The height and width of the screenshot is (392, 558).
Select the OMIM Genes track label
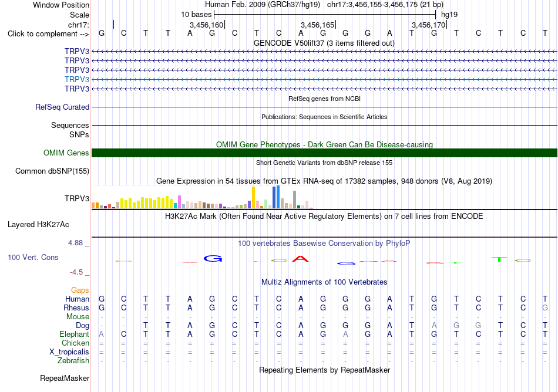pos(66,153)
